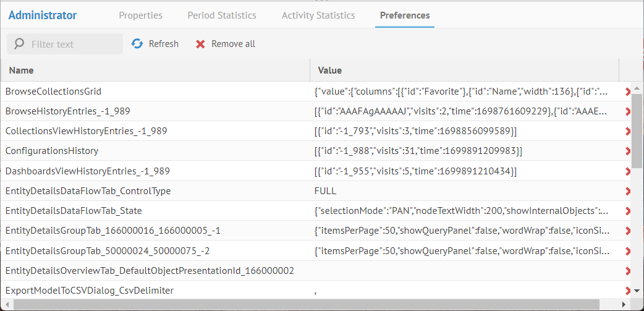Open the Period Statistics tab
Viewport: 644px width, 311px height.
(x=222, y=15)
